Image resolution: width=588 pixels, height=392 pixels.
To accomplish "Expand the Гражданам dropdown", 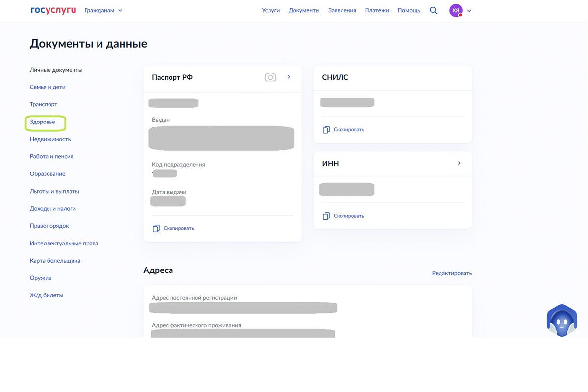I will (x=103, y=10).
